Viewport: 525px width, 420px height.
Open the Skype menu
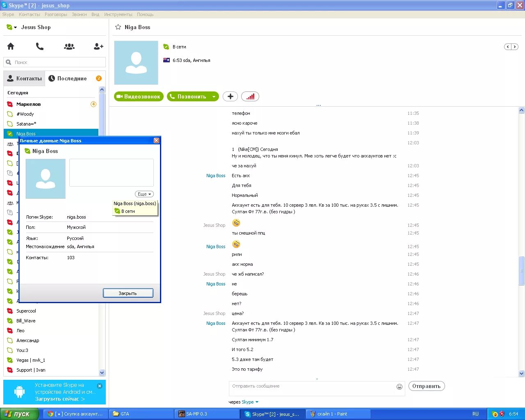(x=8, y=14)
